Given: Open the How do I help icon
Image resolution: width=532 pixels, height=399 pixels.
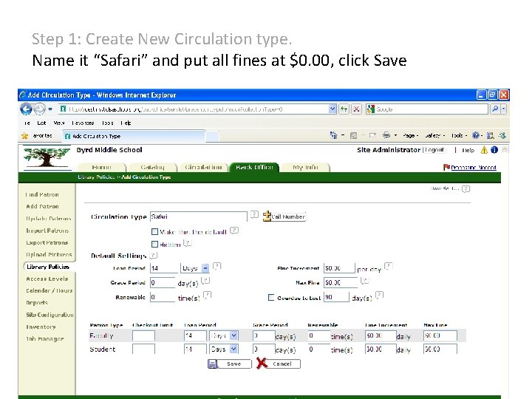Looking at the screenshot, I should [x=466, y=189].
